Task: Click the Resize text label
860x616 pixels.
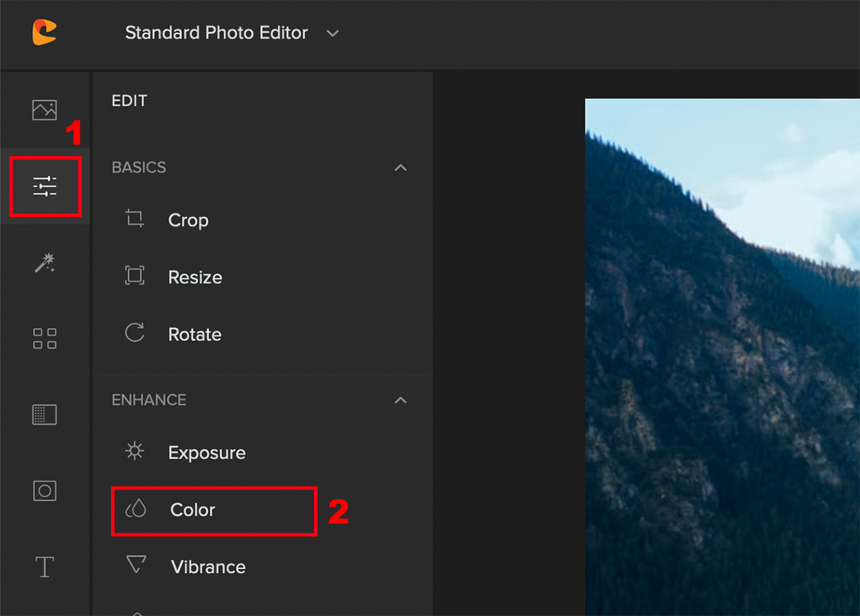Action: pos(195,277)
